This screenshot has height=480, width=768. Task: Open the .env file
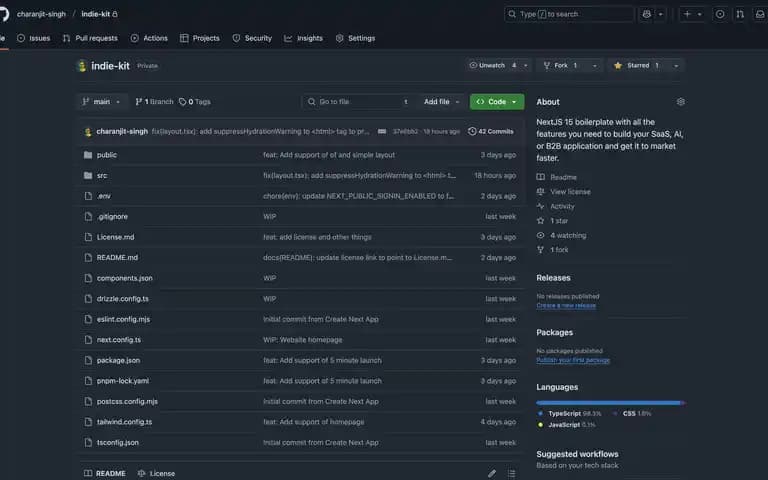pos(104,196)
